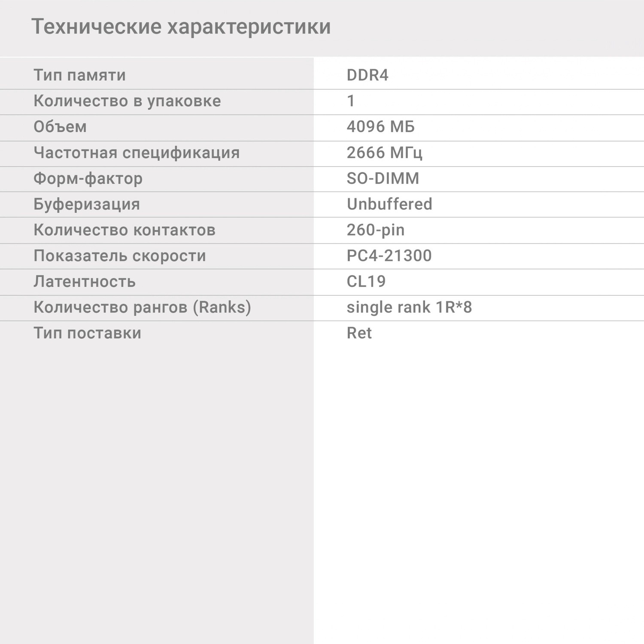Select the SO-DIMM value
The height and width of the screenshot is (644, 644).
pos(383,178)
